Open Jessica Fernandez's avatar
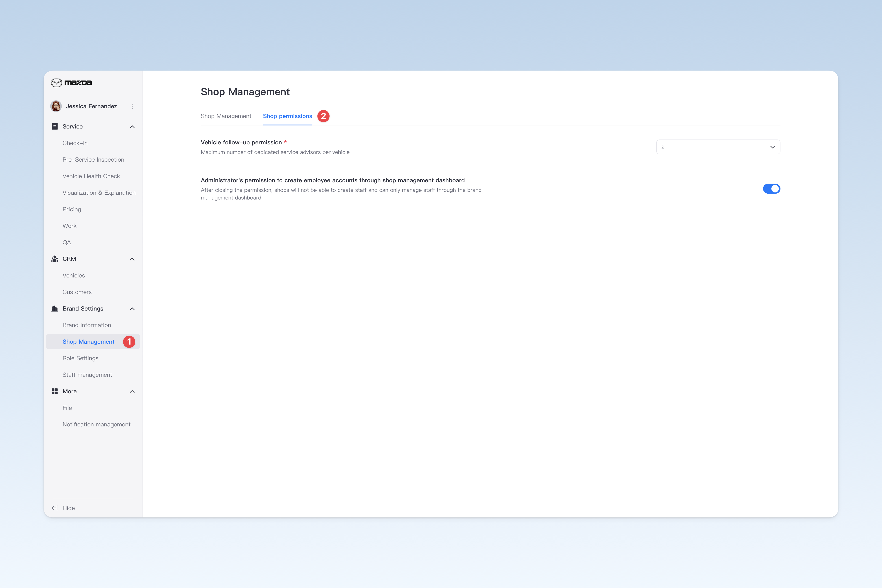This screenshot has height=588, width=882. (56, 106)
